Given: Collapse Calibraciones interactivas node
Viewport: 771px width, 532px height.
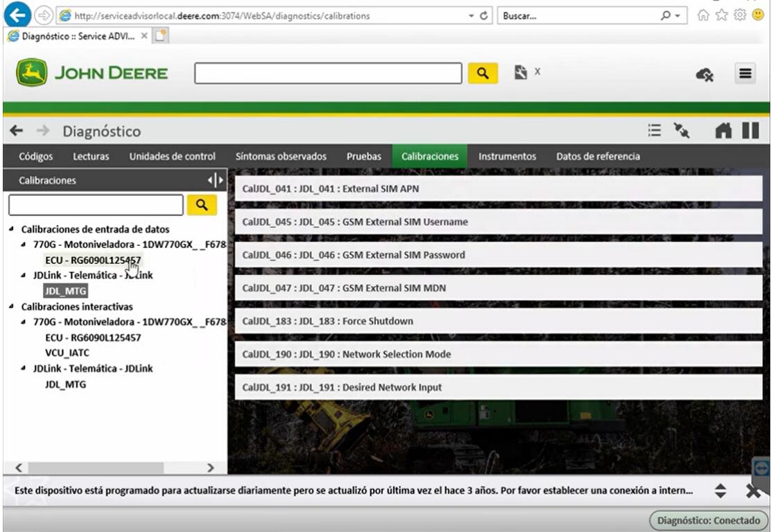Looking at the screenshot, I should point(12,307).
